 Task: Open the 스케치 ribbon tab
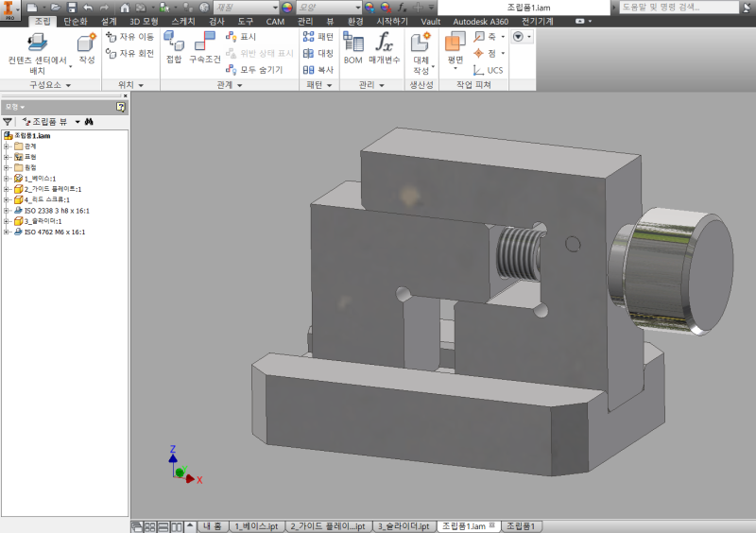coord(183,21)
